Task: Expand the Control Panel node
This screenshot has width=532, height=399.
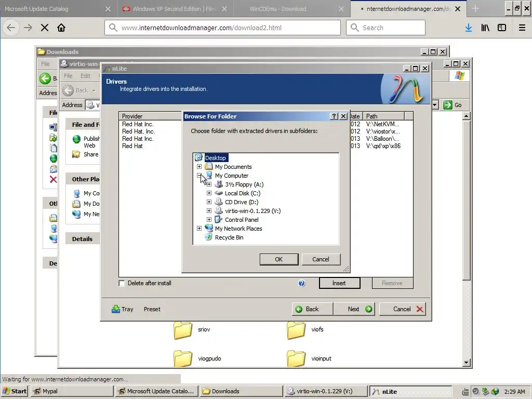Action: click(209, 220)
